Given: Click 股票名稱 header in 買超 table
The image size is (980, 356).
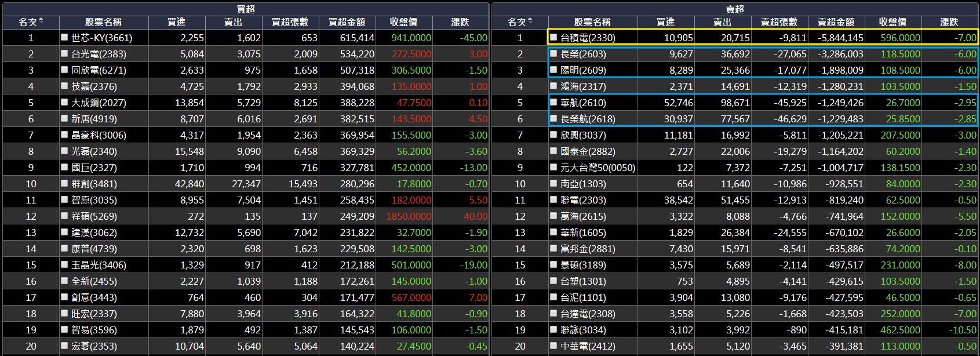Looking at the screenshot, I should tap(103, 22).
